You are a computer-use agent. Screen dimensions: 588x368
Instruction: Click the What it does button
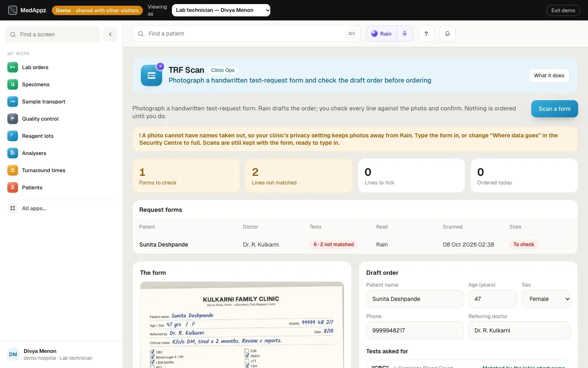pyautogui.click(x=549, y=76)
